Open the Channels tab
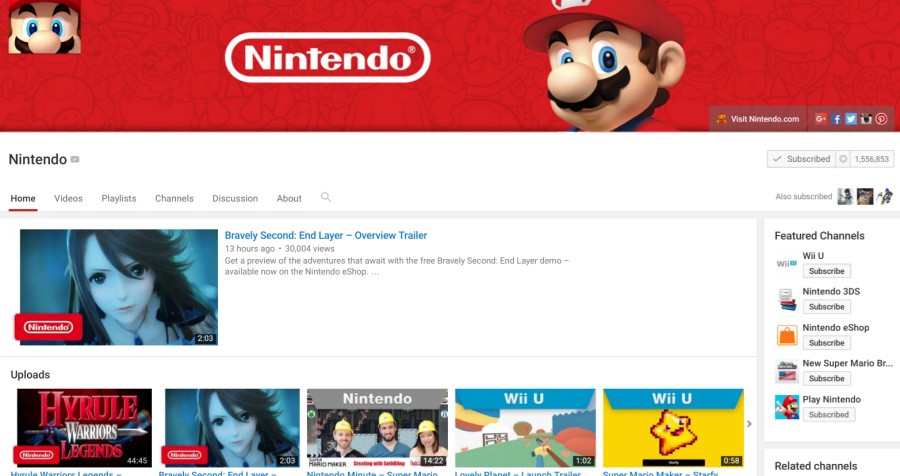This screenshot has width=900, height=476. (174, 198)
